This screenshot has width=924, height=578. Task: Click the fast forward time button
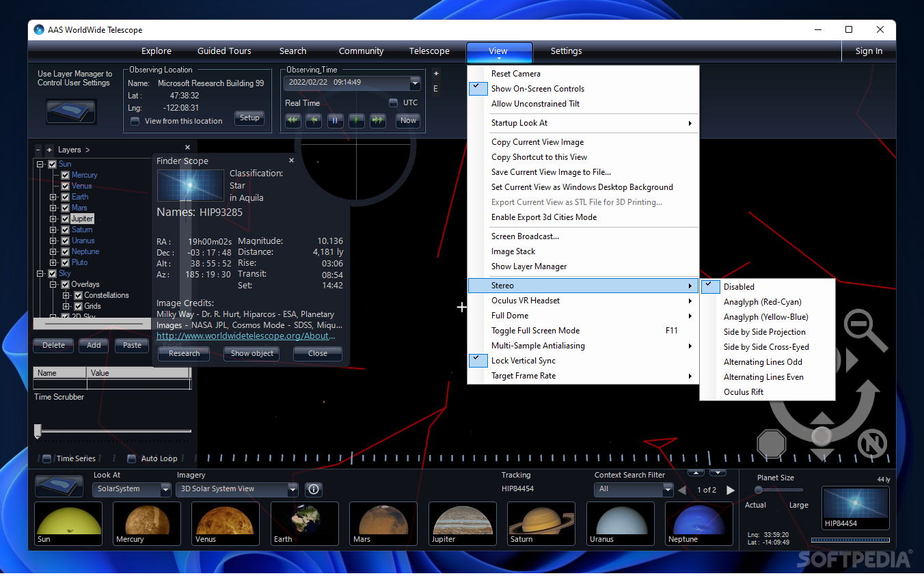(x=378, y=120)
